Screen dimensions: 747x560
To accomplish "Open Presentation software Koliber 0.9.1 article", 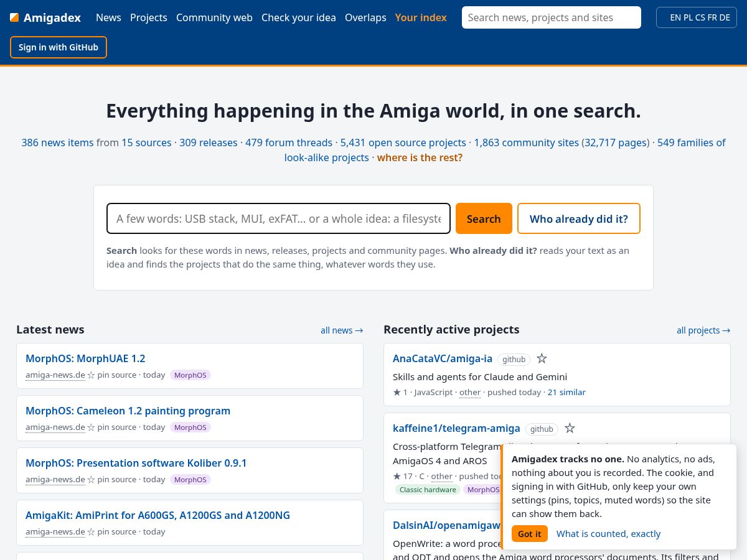I will (136, 463).
